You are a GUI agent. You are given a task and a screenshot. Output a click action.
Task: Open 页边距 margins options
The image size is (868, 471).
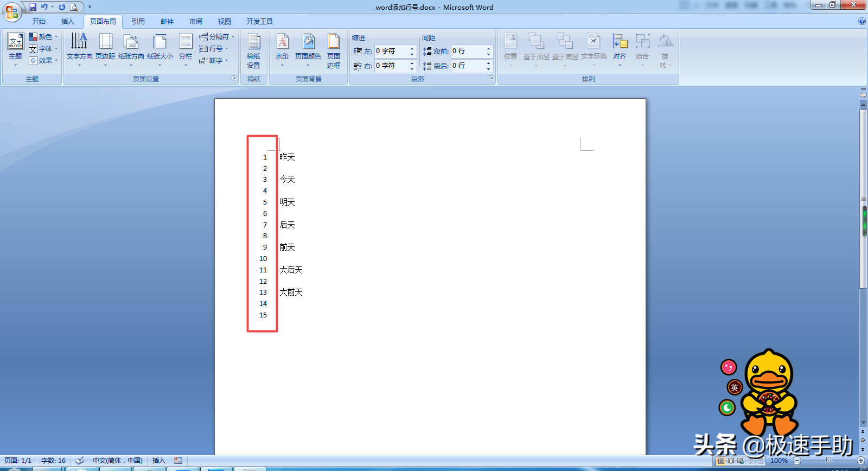(x=105, y=50)
